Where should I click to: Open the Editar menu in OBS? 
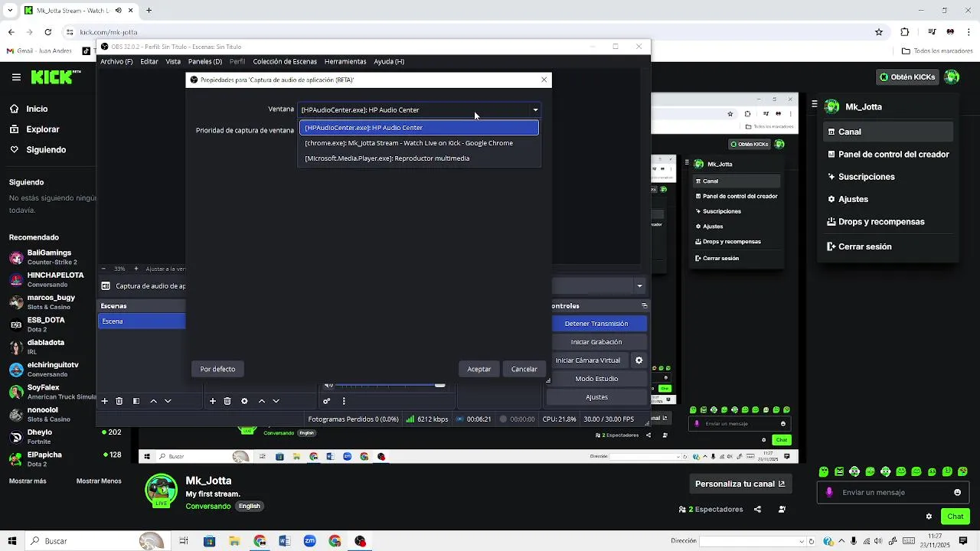(149, 61)
